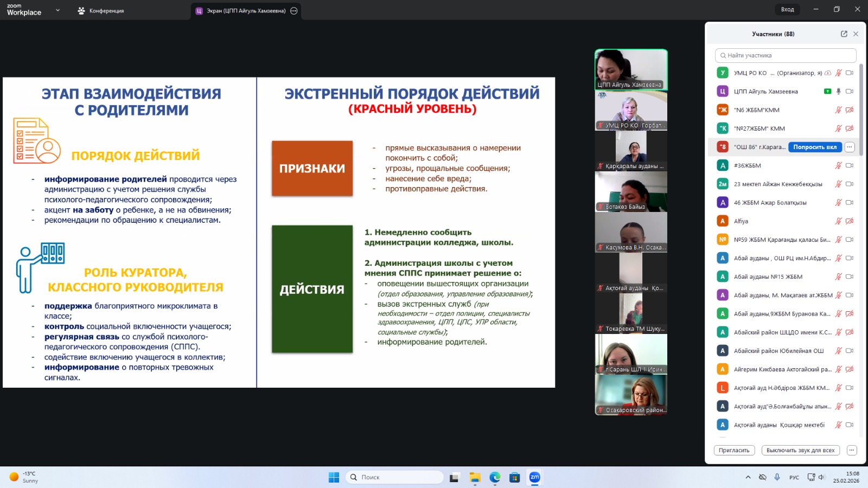Image resolution: width=868 pixels, height=488 pixels.
Task: Click the camera-off icon for N6 ЖББМ КММ
Action: 850,110
